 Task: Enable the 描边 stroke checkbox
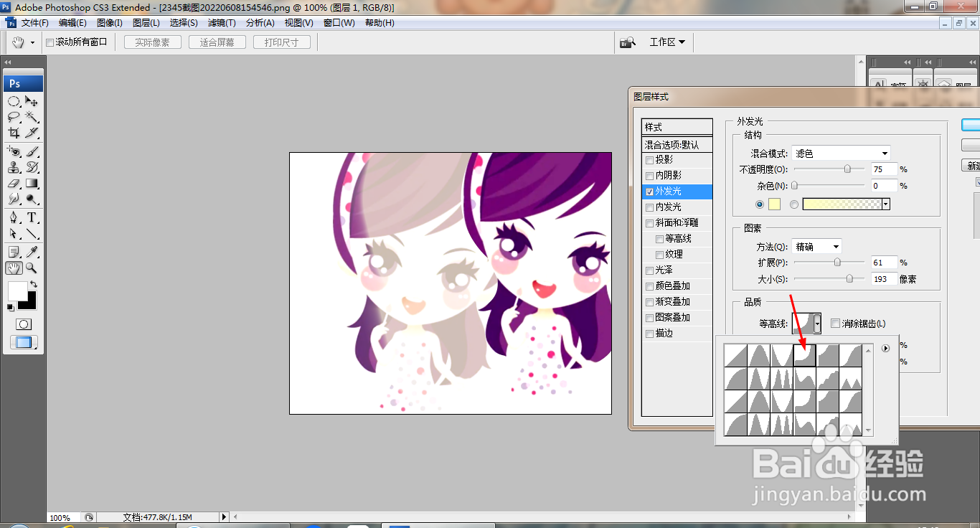(x=649, y=334)
